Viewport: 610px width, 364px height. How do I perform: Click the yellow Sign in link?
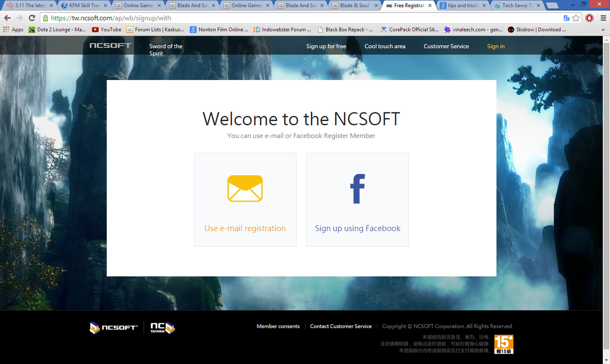tap(496, 46)
